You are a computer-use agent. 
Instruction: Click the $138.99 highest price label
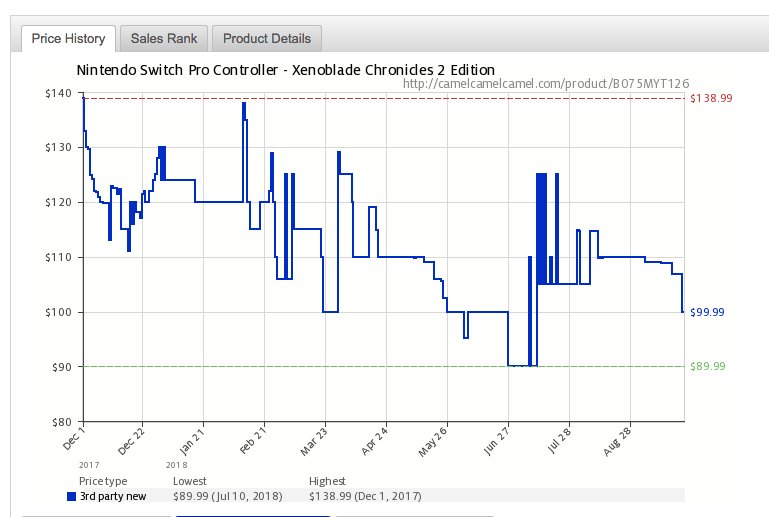click(x=711, y=98)
